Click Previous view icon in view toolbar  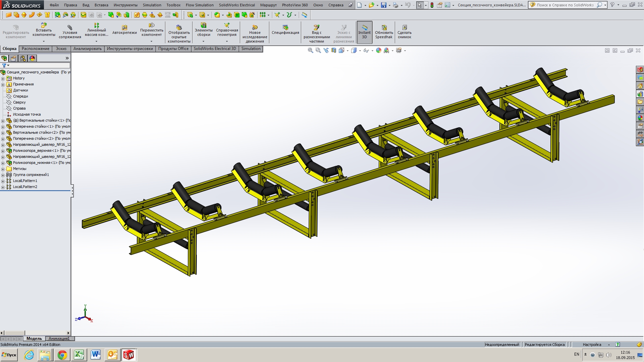tap(326, 50)
